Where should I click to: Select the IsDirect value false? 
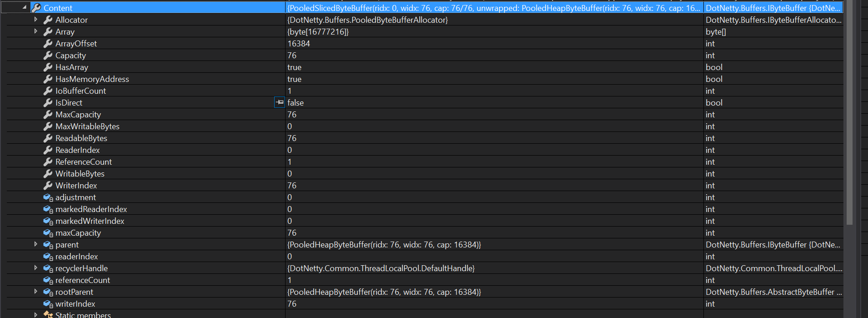296,102
